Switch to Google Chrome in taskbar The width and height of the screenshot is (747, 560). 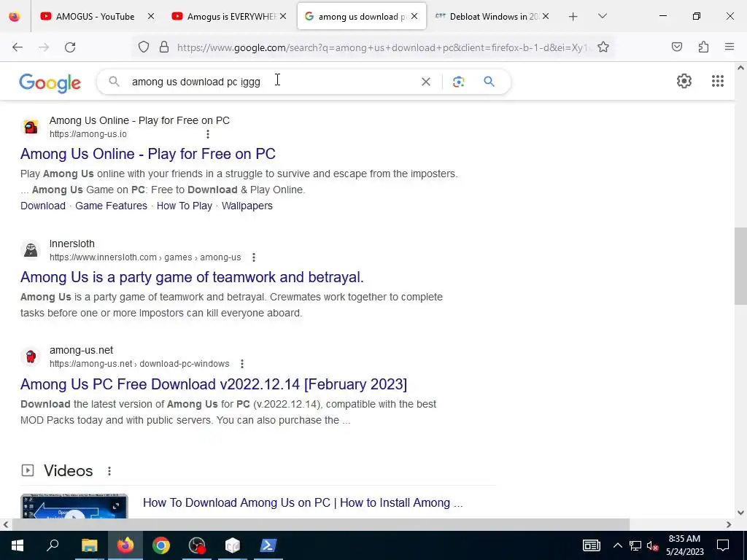[161, 545]
